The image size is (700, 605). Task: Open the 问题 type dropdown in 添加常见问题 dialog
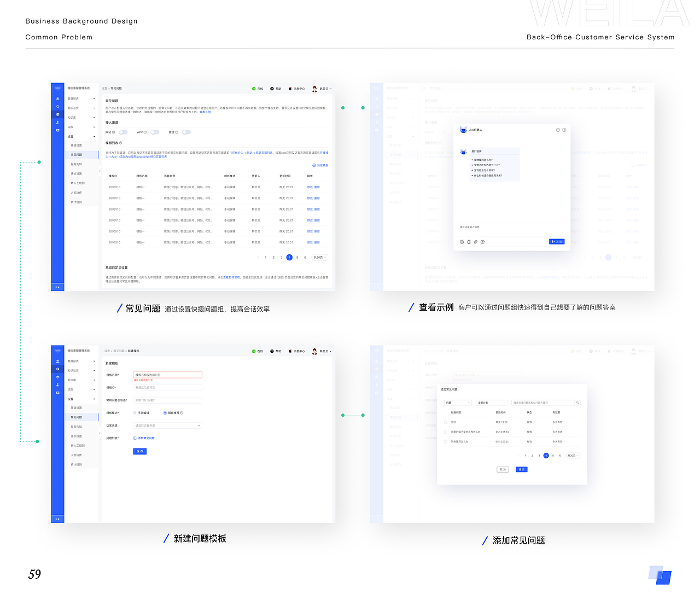[457, 403]
